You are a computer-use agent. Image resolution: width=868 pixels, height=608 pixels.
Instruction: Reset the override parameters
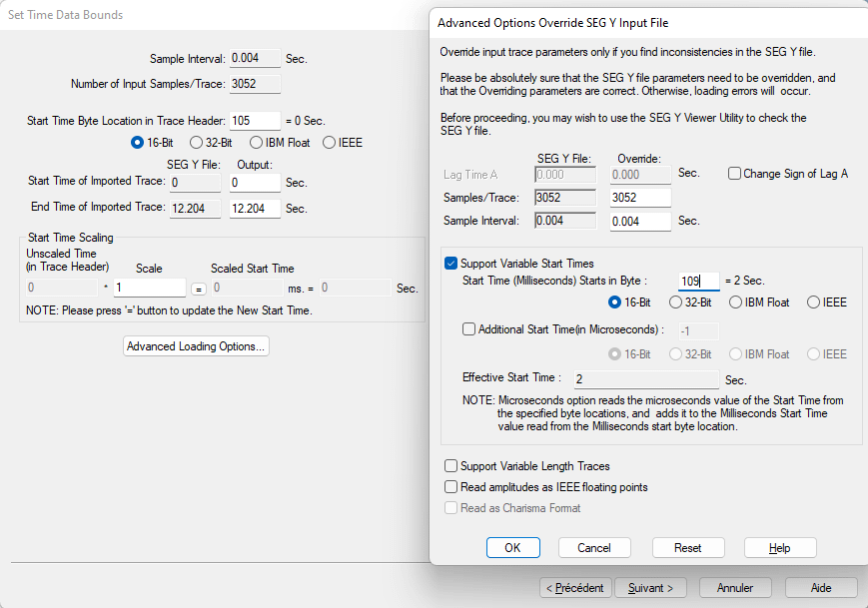[x=687, y=547]
